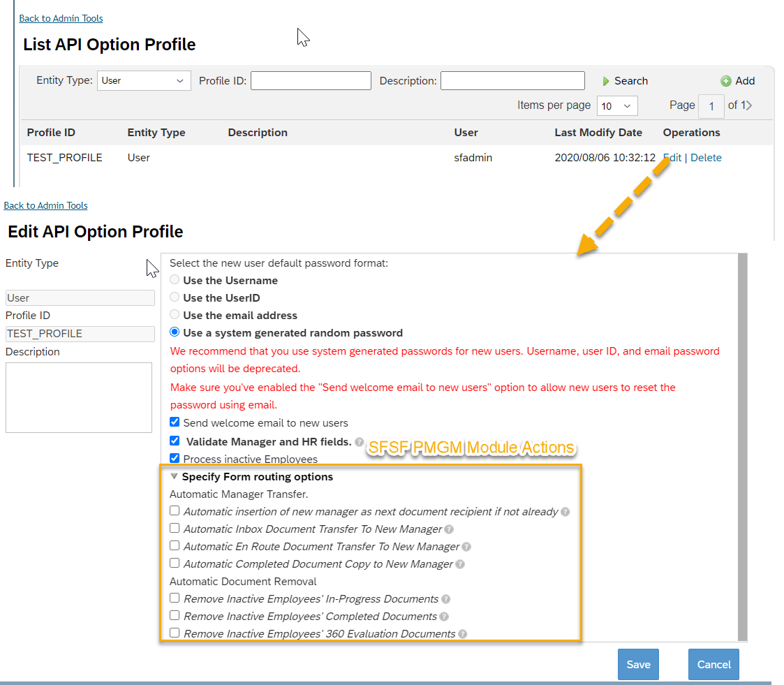The image size is (784, 685).
Task: Click help icon for Remove Inactive Employees' 360 Evaluation Documents
Action: (462, 634)
